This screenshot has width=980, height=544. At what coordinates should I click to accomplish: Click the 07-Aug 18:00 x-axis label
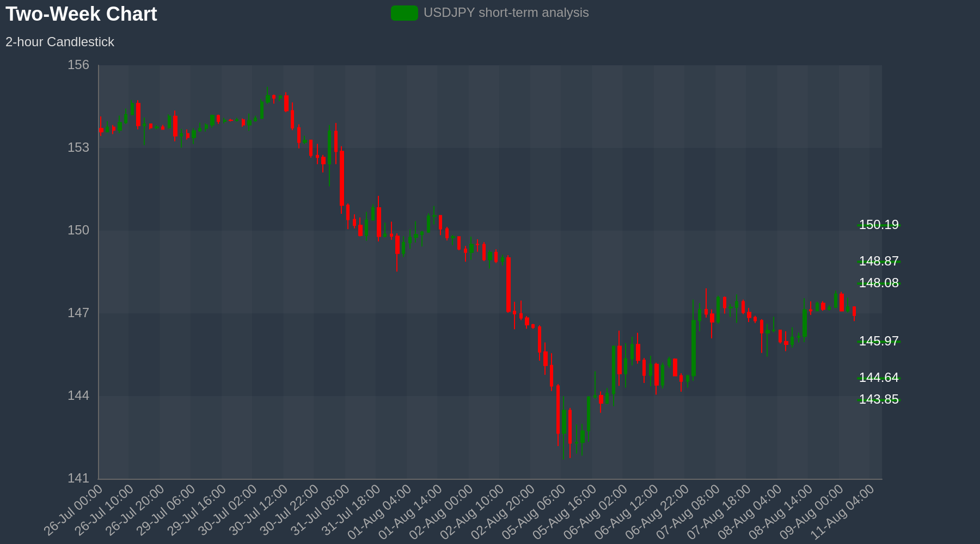coord(720,511)
